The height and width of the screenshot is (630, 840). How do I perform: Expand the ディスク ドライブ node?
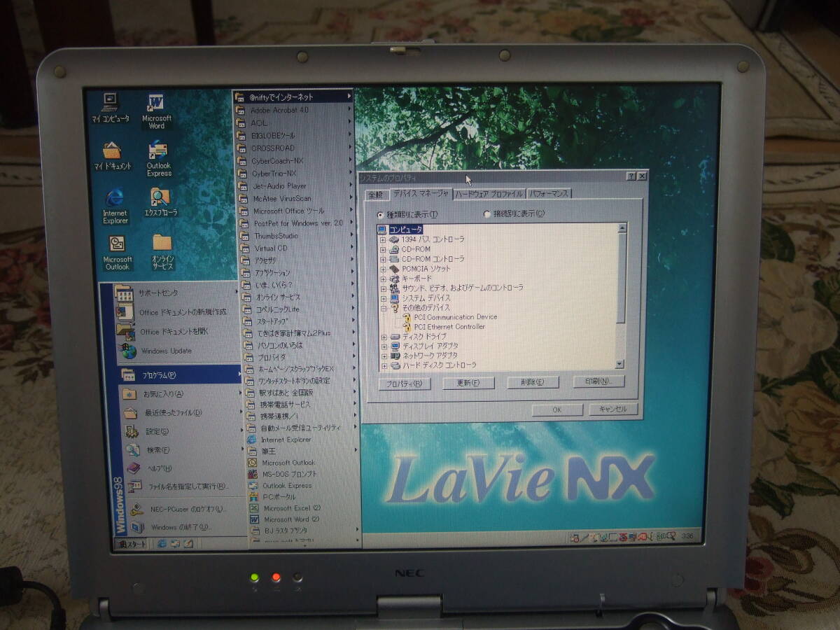(384, 337)
